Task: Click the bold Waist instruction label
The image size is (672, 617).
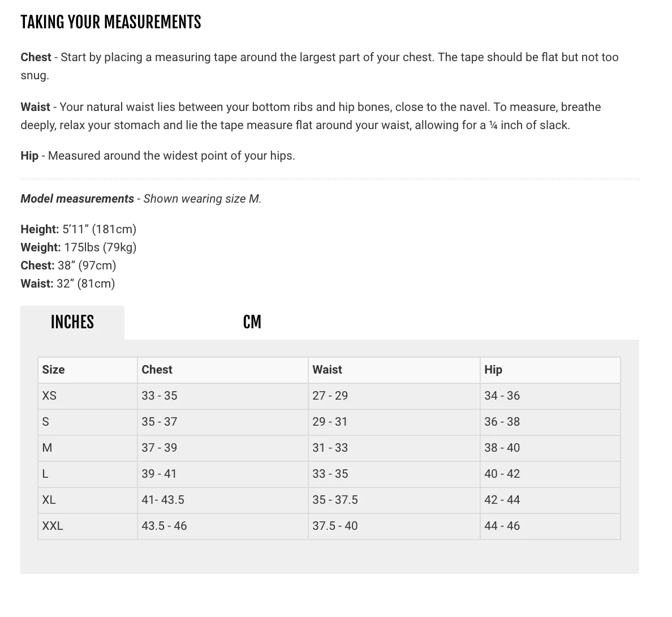Action: pyautogui.click(x=35, y=107)
